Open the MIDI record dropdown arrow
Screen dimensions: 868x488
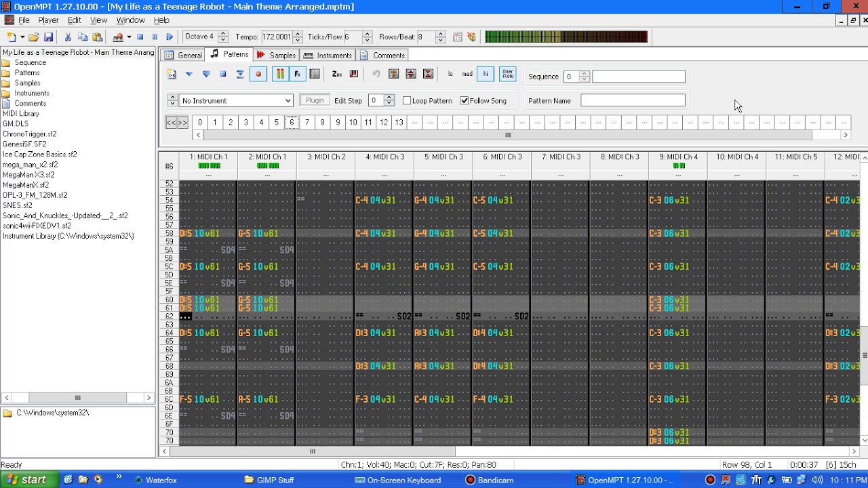pos(129,37)
